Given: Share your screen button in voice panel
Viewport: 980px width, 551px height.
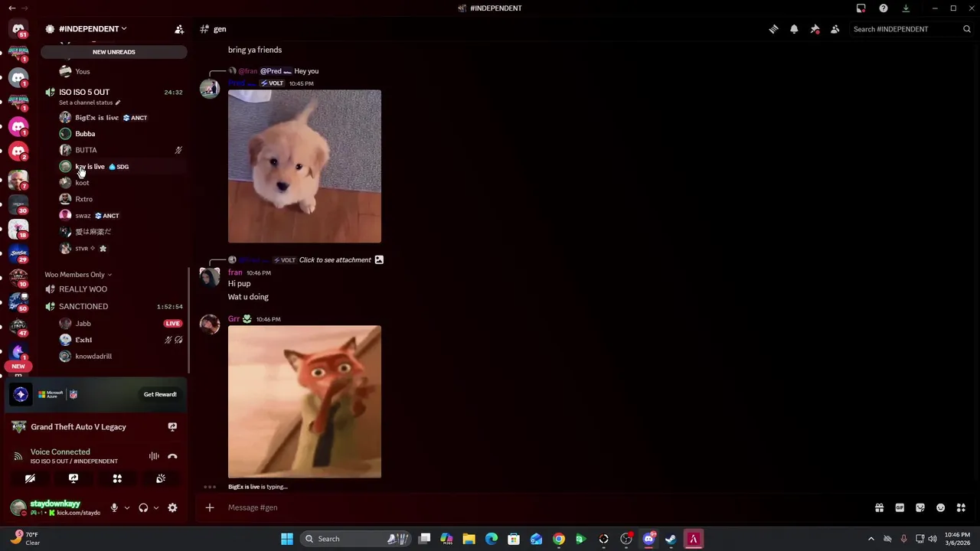Looking at the screenshot, I should [x=73, y=478].
